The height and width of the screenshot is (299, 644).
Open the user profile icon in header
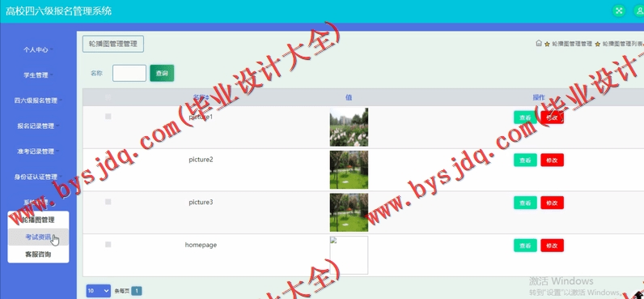tap(640, 11)
